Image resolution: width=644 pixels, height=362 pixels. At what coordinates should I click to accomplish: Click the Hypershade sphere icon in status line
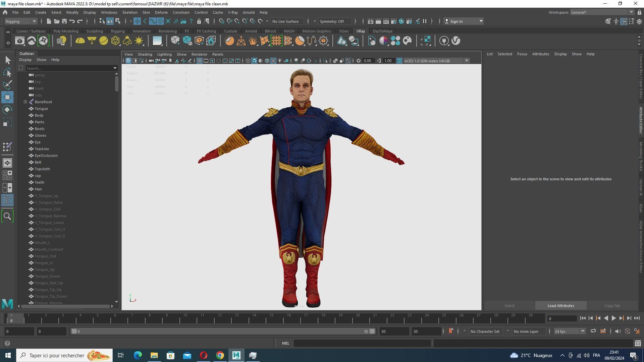click(401, 21)
